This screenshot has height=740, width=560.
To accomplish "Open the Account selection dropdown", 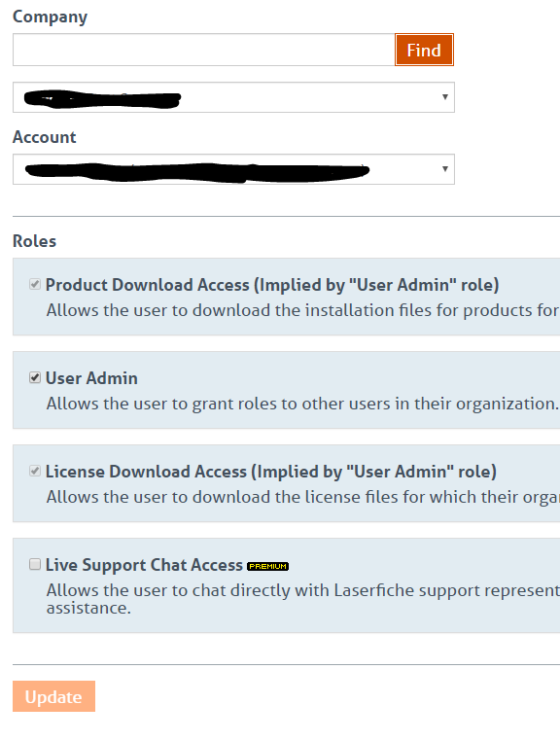I will (x=233, y=169).
